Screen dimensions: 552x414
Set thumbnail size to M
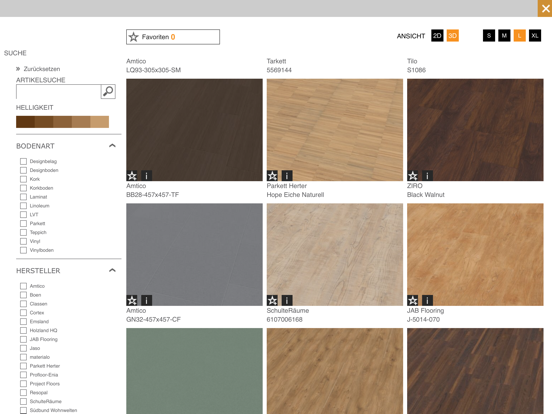point(504,36)
